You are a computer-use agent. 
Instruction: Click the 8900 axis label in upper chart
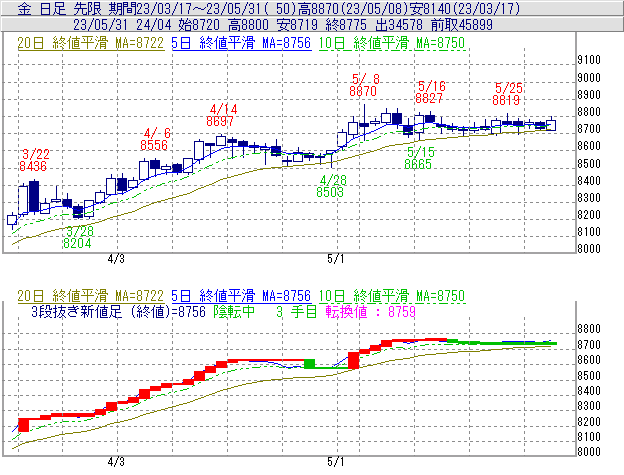[589, 95]
